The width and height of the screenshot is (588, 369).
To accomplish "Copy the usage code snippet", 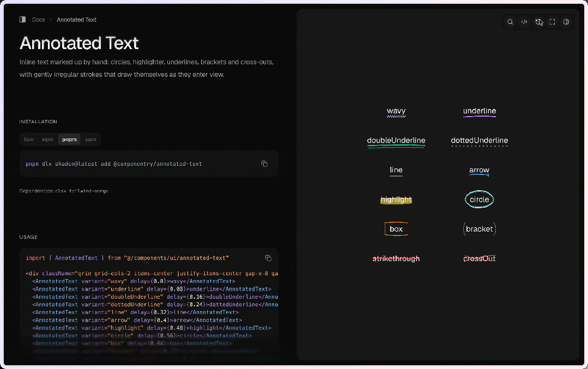I will point(268,258).
